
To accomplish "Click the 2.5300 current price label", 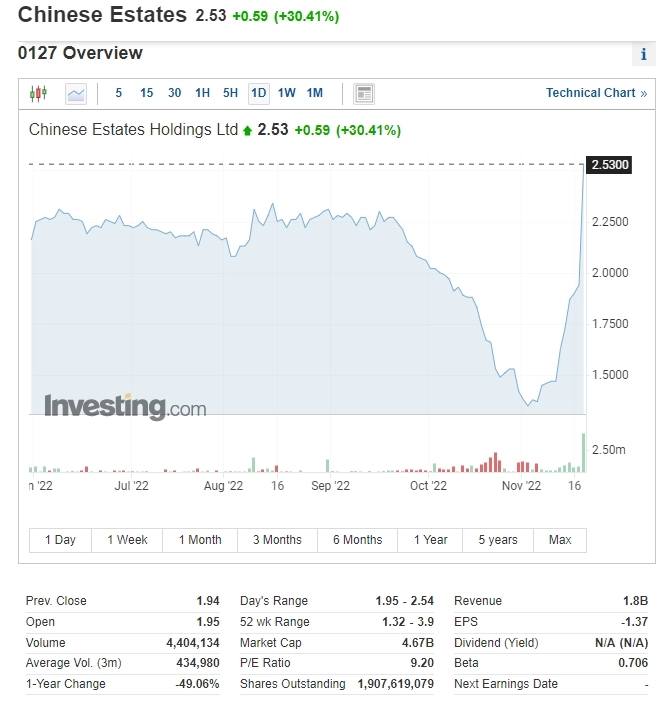I will tap(610, 164).
